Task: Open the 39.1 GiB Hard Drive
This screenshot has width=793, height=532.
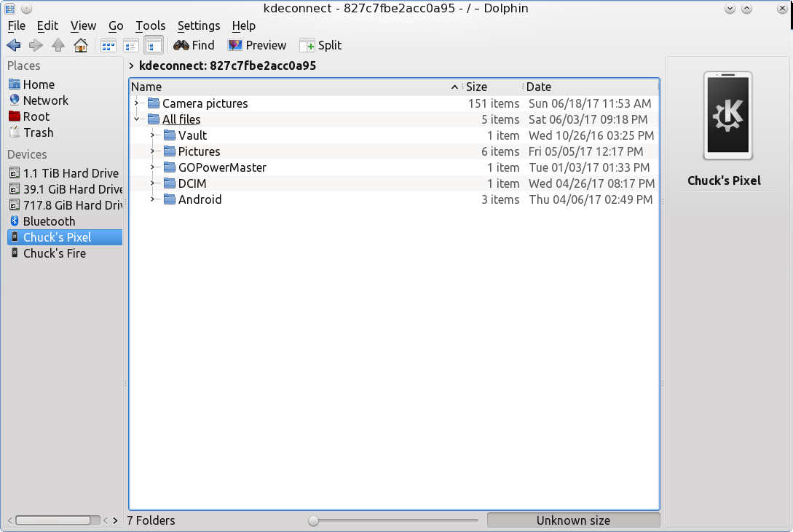Action: (65, 189)
